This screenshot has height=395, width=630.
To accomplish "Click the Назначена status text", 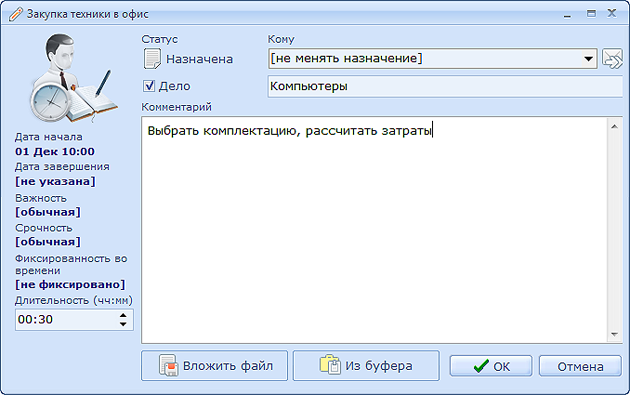I will (200, 59).
